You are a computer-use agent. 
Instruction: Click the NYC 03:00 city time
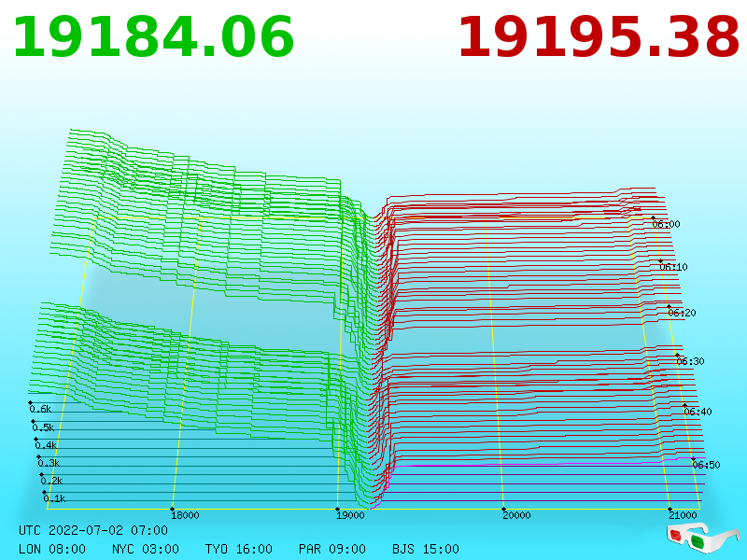[x=146, y=549]
